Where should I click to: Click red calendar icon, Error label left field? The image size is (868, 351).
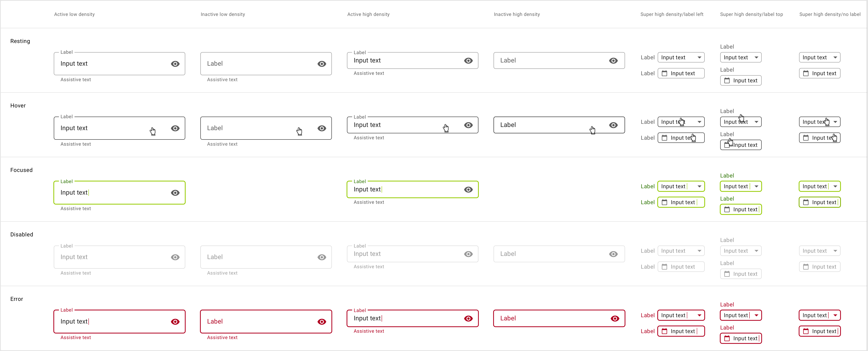tap(664, 331)
